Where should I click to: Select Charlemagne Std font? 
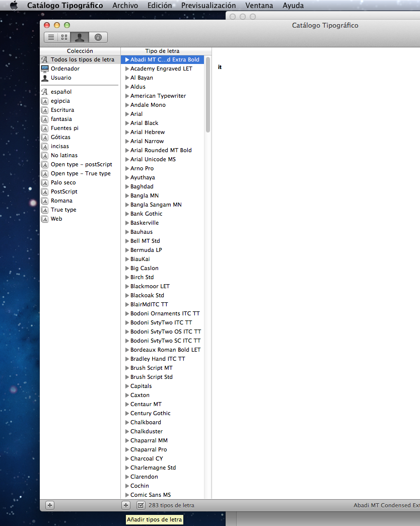pyautogui.click(x=153, y=468)
